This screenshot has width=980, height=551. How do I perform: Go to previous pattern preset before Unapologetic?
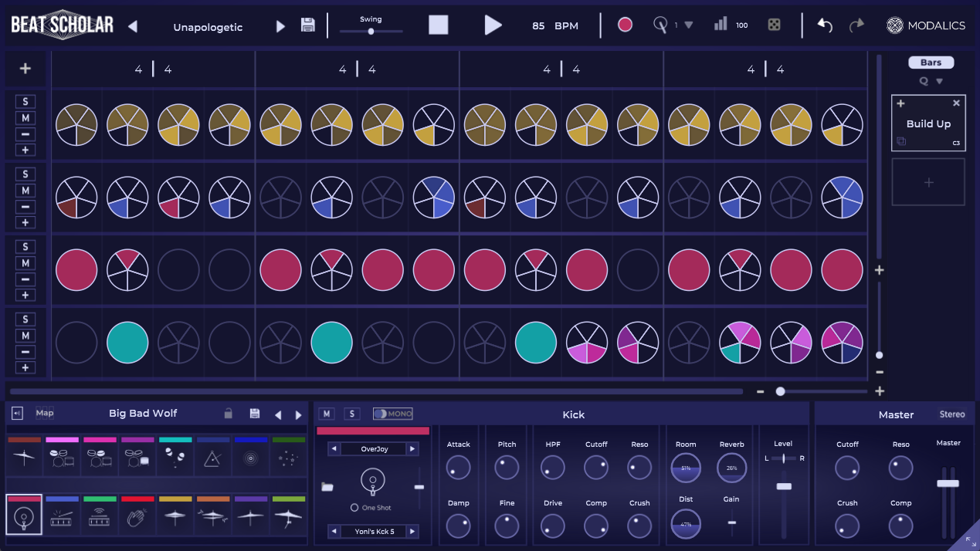[132, 26]
